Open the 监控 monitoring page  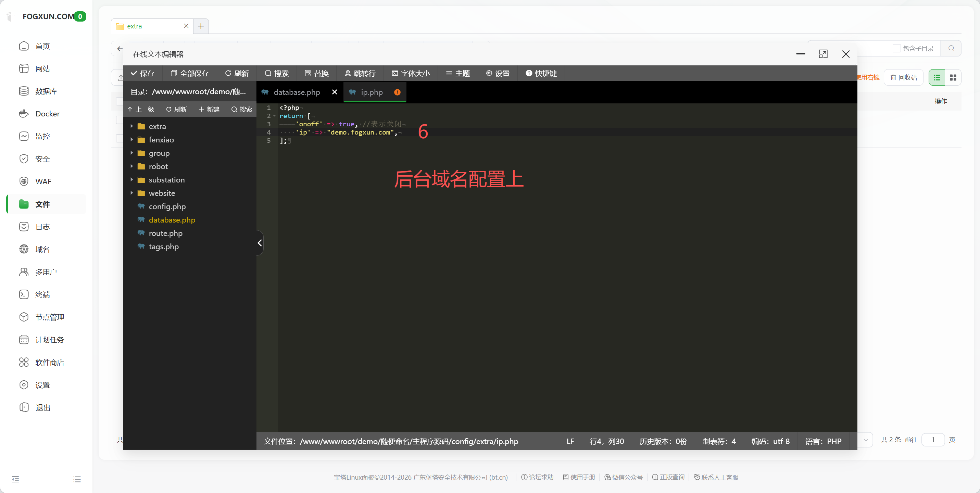tap(43, 136)
